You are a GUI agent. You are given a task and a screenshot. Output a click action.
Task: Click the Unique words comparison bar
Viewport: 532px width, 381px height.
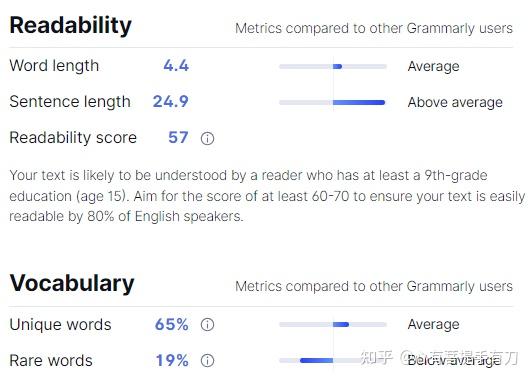pos(333,325)
